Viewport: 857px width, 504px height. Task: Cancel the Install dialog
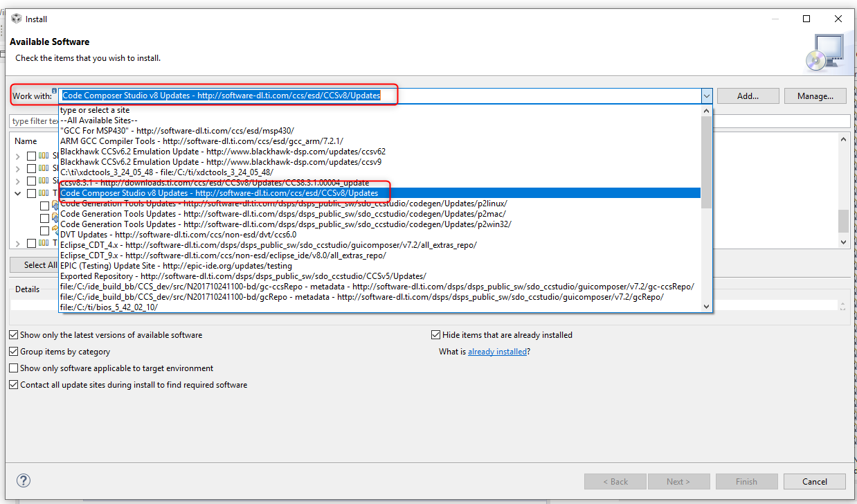tap(815, 482)
